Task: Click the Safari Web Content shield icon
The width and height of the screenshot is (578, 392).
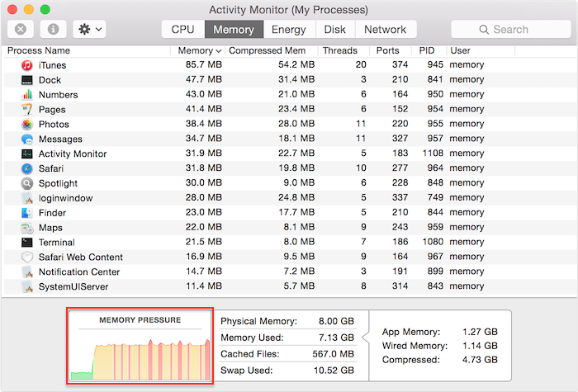Action: 27,257
